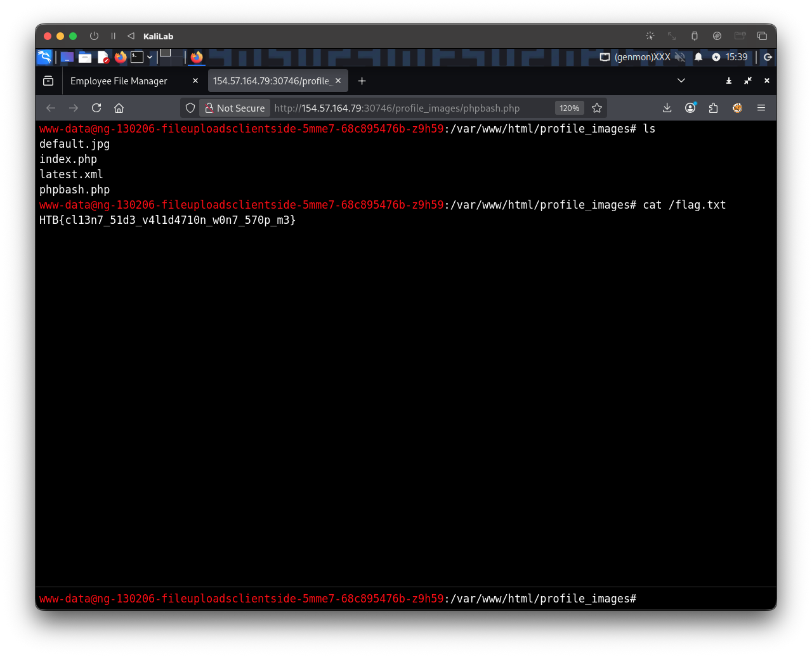
Task: Bookmark this page with the star icon
Action: [x=596, y=108]
